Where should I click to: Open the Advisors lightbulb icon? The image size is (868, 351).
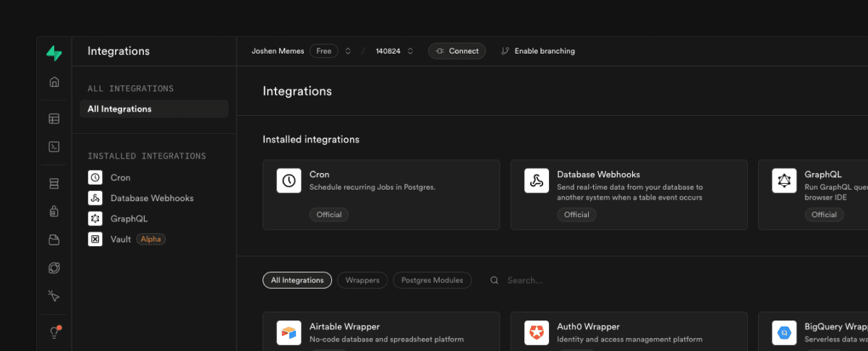point(54,332)
